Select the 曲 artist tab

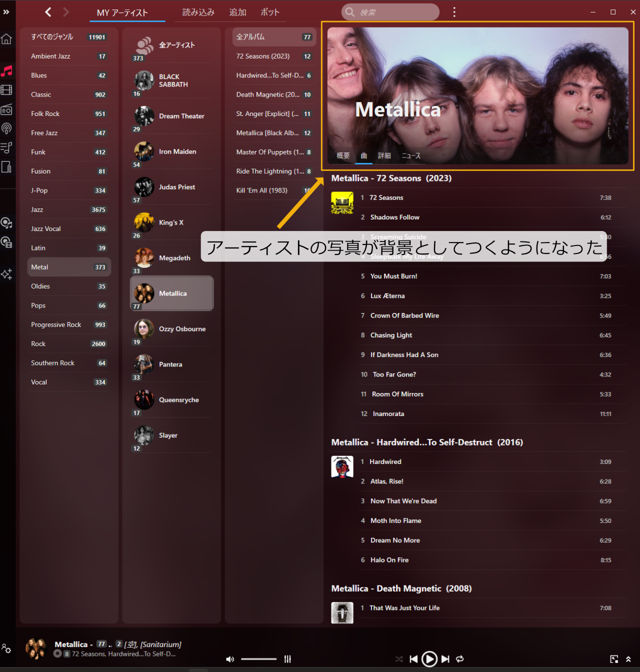pos(364,155)
